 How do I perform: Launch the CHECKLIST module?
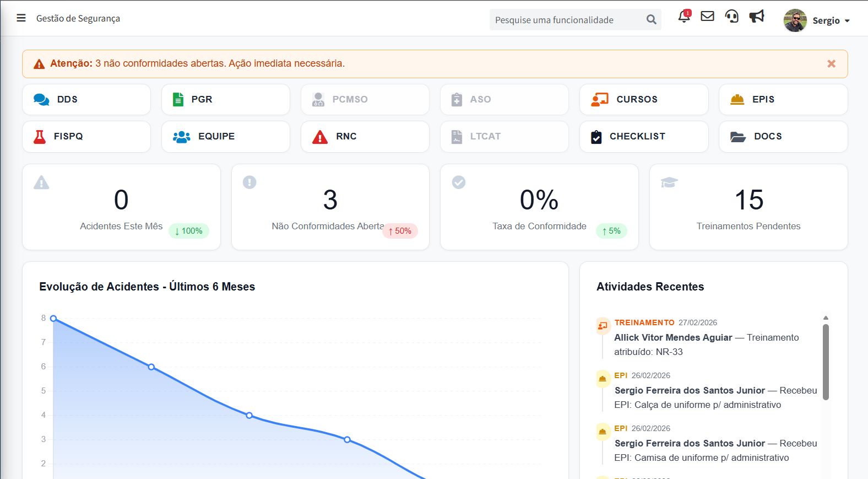coord(644,136)
